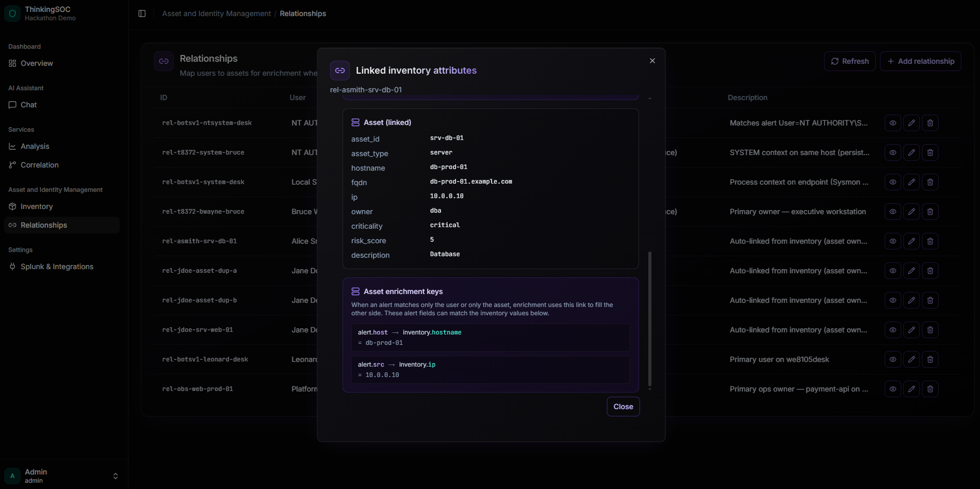View details for rel-t8372-system-bruce row
The width and height of the screenshot is (980, 489).
click(893, 152)
